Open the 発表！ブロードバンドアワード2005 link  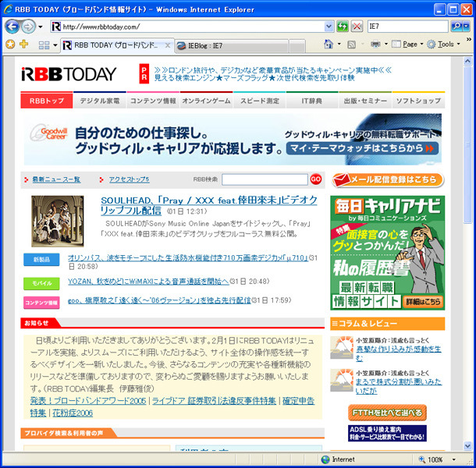(88, 401)
